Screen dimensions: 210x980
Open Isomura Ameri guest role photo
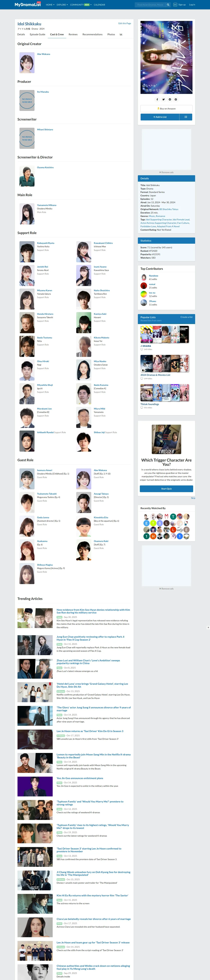tap(27, 479)
